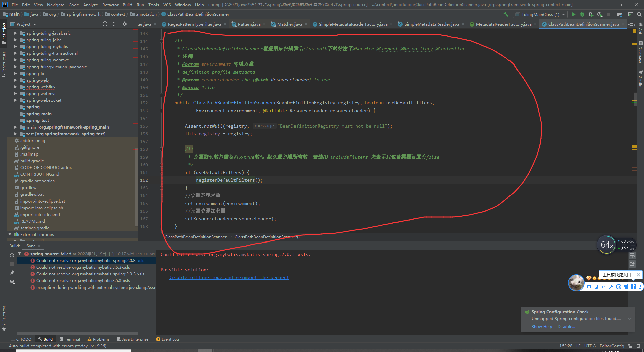Show hidden editor tabs list dropdown

(x=632, y=24)
